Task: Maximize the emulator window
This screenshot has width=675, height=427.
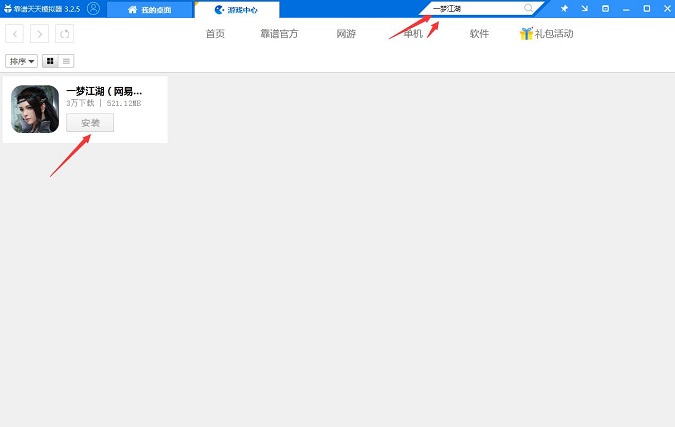Action: (647, 8)
